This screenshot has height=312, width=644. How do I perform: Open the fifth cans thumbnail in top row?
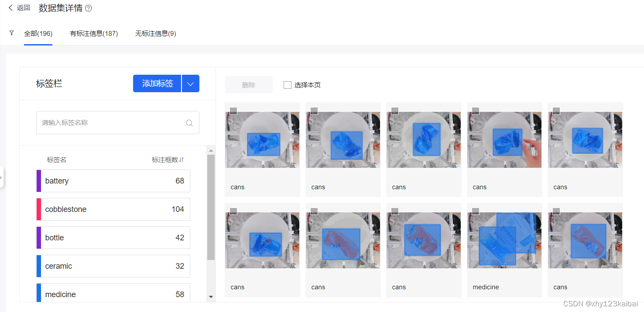(x=585, y=140)
